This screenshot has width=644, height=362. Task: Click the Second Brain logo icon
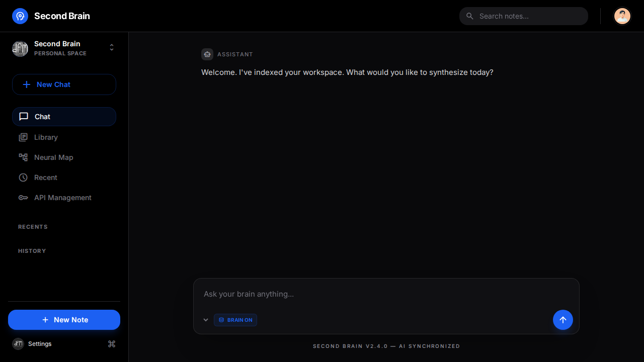tap(20, 16)
